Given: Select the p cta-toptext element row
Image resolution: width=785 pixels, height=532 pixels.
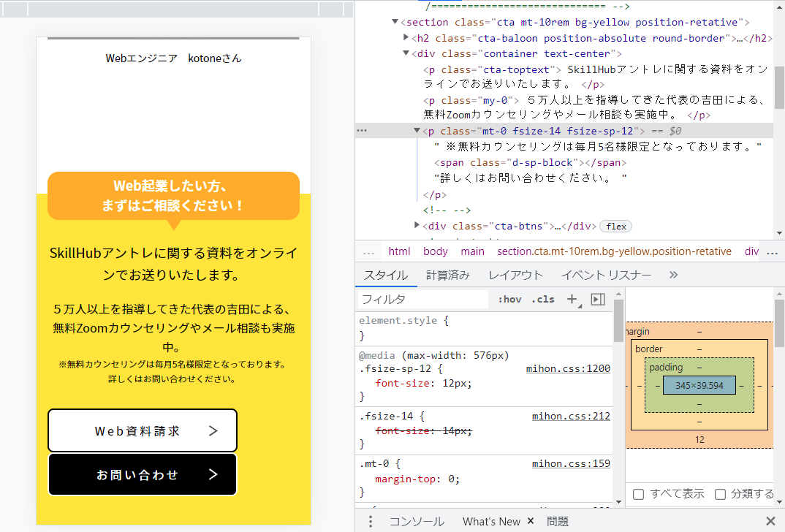Looking at the screenshot, I should click(x=595, y=77).
